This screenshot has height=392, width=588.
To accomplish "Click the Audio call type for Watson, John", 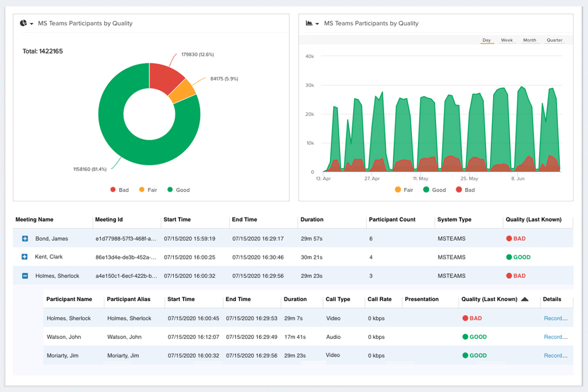I will [x=333, y=337].
